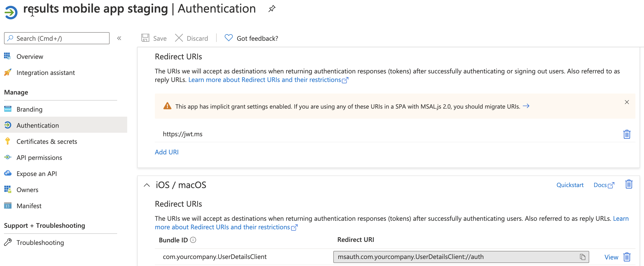Screen dimensions: 644x266
Task: Open the Manifest editor icon
Action: point(8,205)
